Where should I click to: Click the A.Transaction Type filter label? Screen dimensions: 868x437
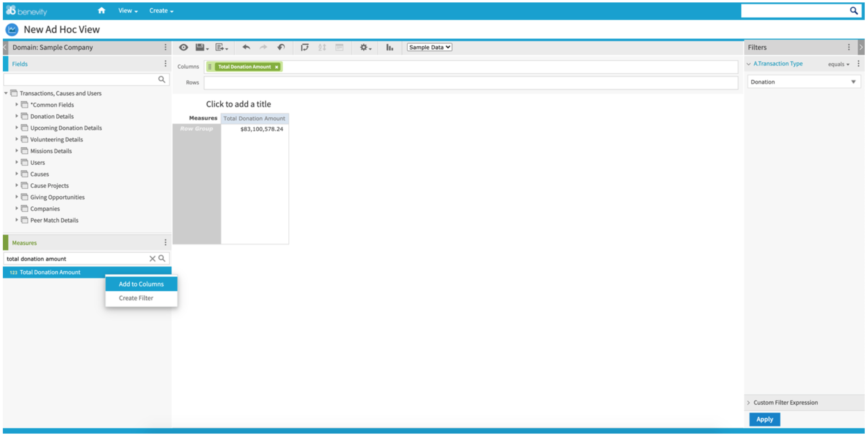click(778, 64)
